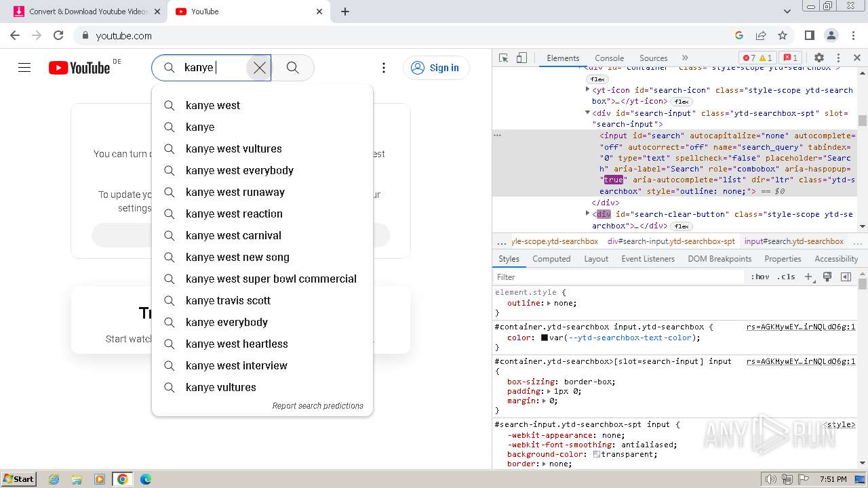The width and height of the screenshot is (868, 488).
Task: Focus the Styles Filter input field
Action: point(619,277)
